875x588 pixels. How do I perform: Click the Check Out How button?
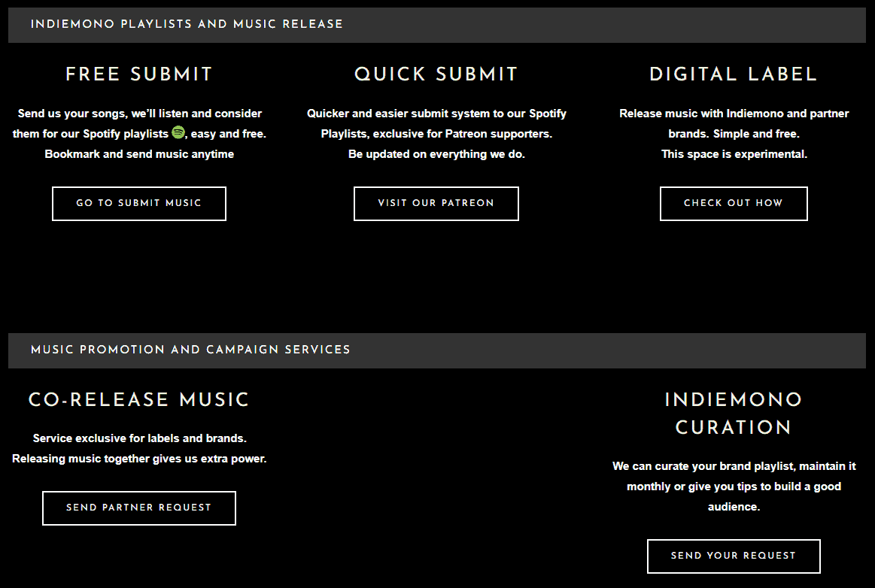[x=734, y=204]
